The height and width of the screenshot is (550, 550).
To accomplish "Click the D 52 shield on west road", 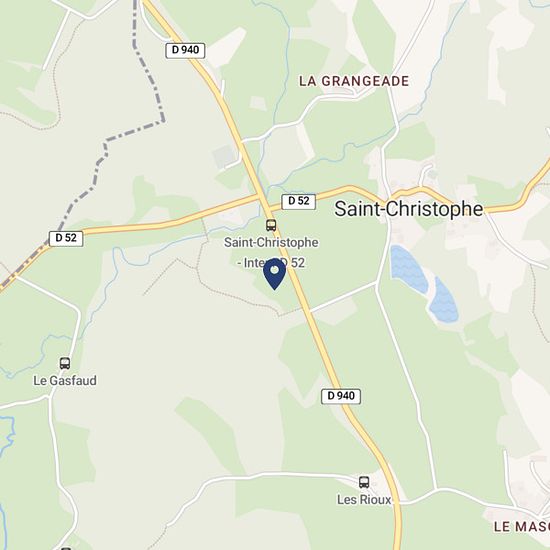I will [66, 239].
